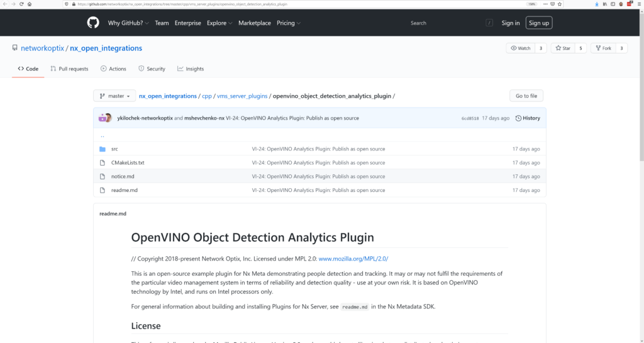Click the Fork button
This screenshot has width=644, height=343.
[x=603, y=48]
